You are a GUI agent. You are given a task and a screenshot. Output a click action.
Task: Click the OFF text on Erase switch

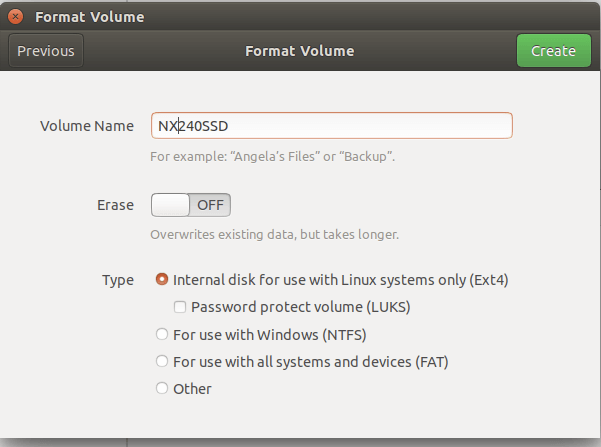tap(210, 205)
